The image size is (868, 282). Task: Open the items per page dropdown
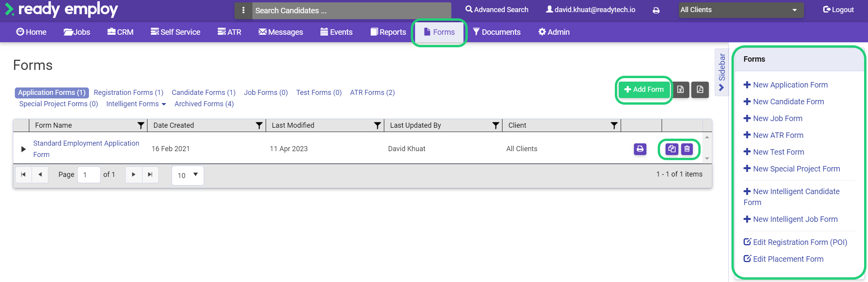point(188,175)
